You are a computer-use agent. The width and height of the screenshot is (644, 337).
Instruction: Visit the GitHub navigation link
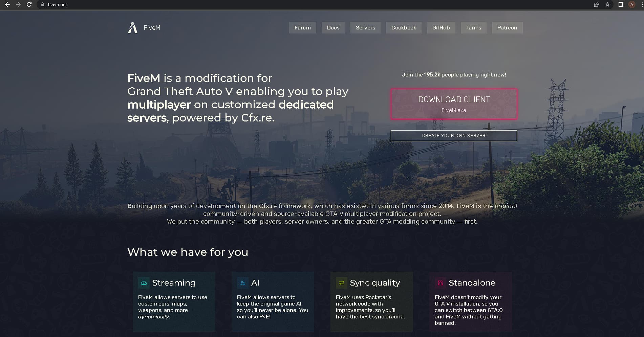click(x=441, y=28)
